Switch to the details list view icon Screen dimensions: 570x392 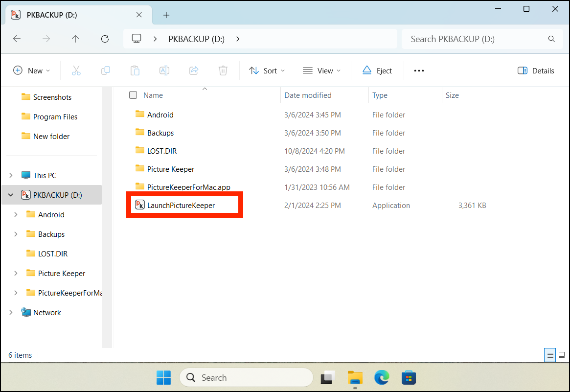point(550,355)
